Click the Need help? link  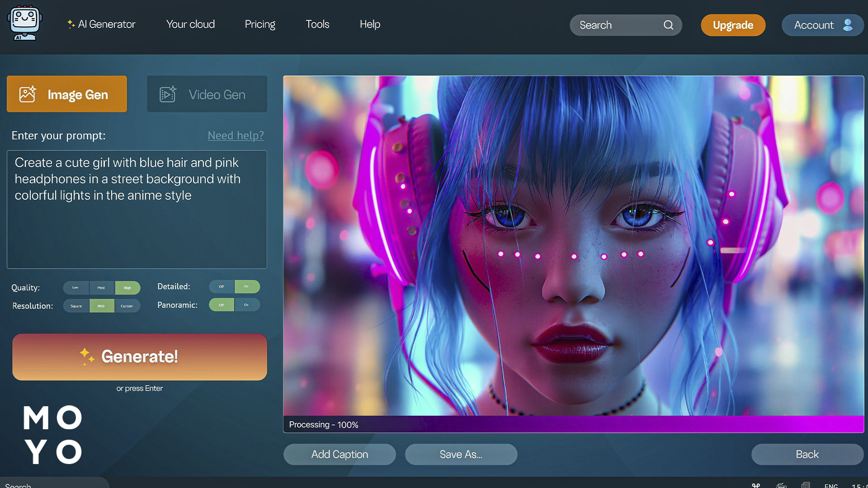point(236,135)
